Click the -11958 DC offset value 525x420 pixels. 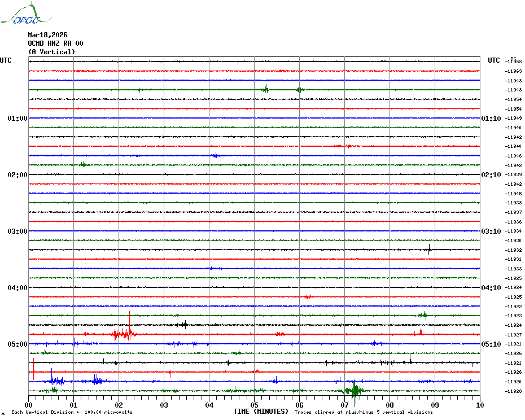pos(514,62)
